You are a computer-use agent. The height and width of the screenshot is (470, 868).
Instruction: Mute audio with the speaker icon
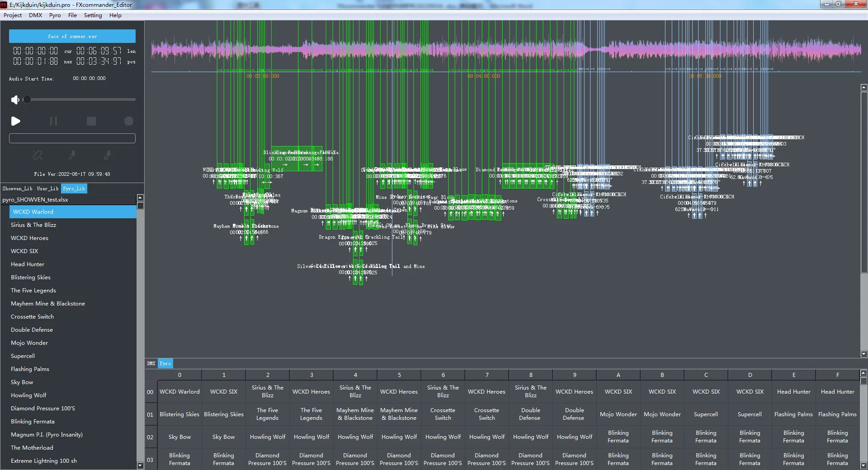click(15, 99)
